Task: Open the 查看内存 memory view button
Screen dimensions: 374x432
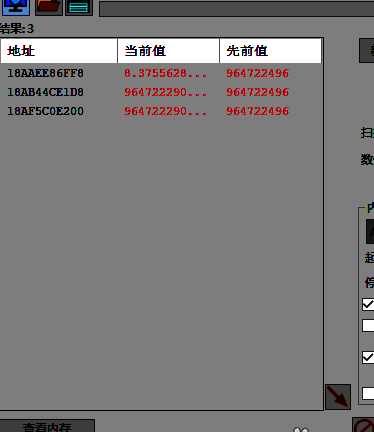Action: click(x=47, y=426)
